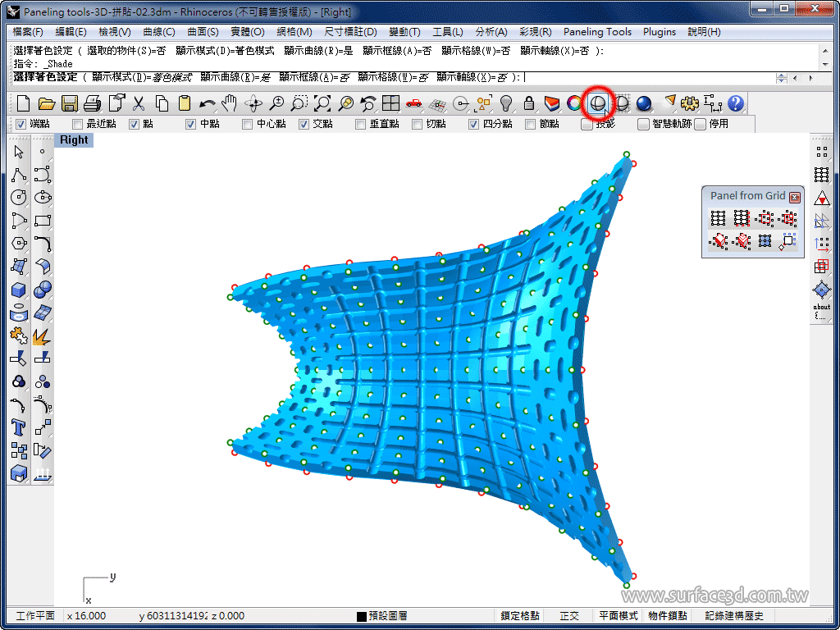Enable the 垂直點 osnap checkbox

[x=361, y=125]
